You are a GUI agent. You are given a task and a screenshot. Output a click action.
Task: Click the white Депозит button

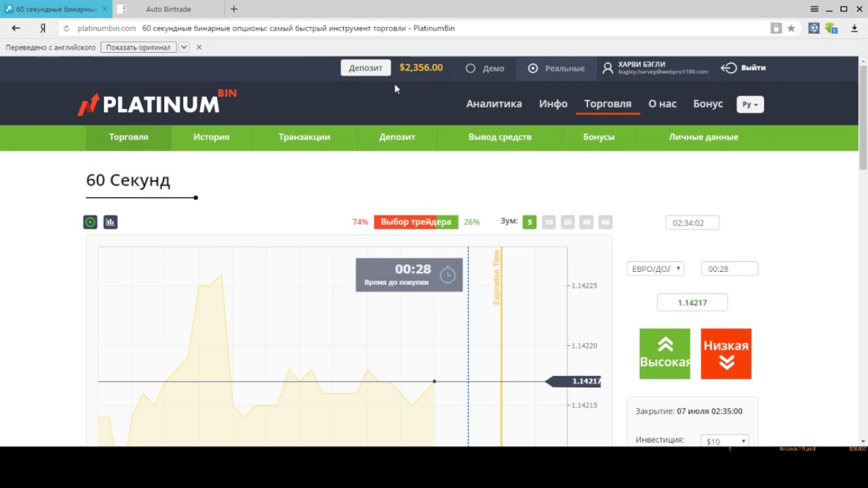pyautogui.click(x=366, y=68)
